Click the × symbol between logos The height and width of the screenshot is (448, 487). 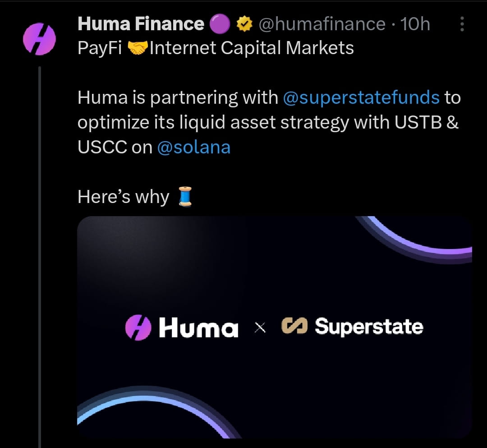pyautogui.click(x=260, y=328)
